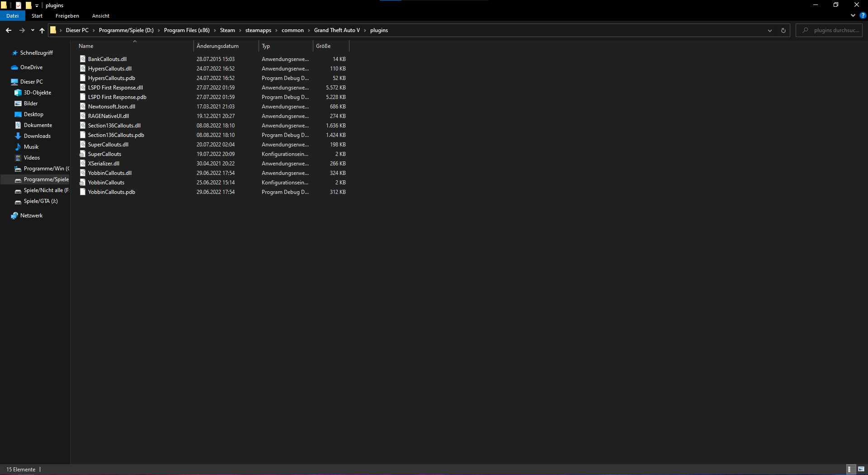Refresh the plugins folder view

(783, 30)
